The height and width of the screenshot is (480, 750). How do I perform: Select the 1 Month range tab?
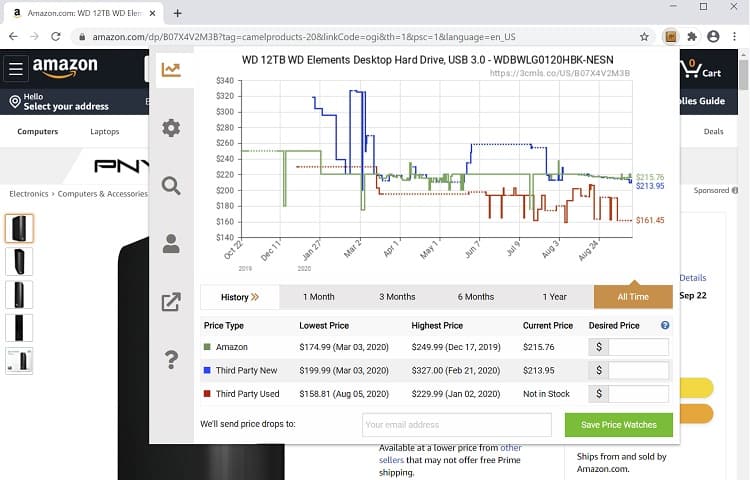[x=319, y=297]
